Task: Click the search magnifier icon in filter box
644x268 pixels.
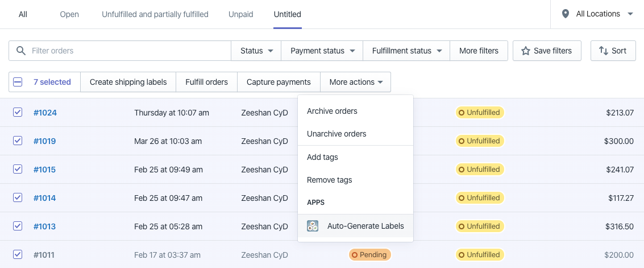Action: click(x=21, y=51)
